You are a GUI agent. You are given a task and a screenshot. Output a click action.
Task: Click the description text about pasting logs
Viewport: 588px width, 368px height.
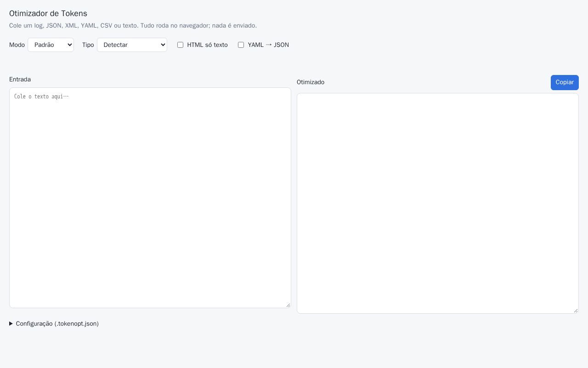(x=133, y=25)
